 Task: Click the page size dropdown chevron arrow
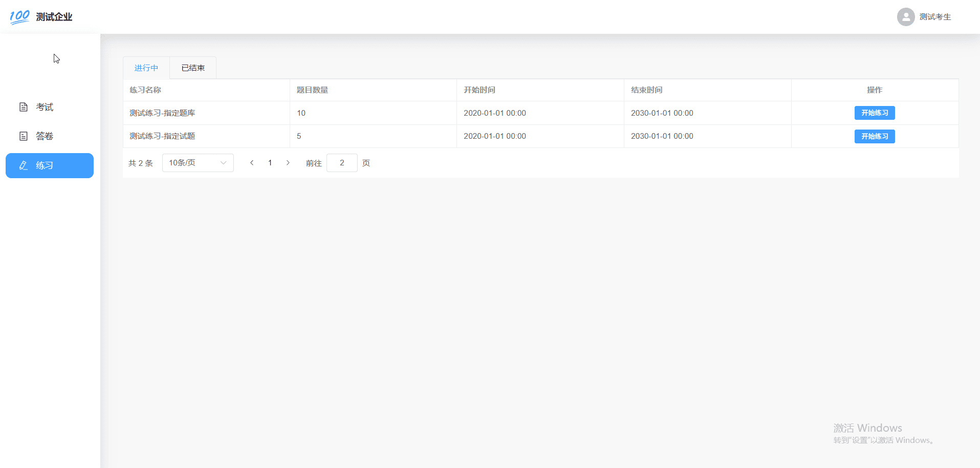223,163
